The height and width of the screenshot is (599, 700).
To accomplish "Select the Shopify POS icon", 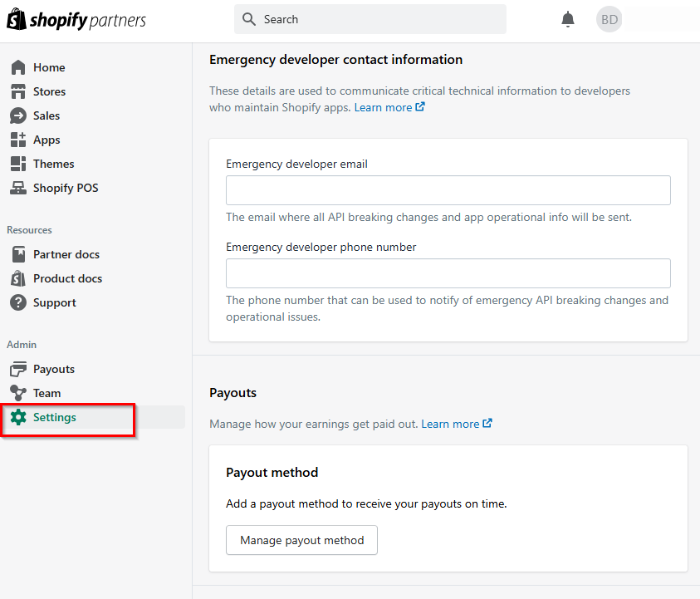I will [x=18, y=188].
